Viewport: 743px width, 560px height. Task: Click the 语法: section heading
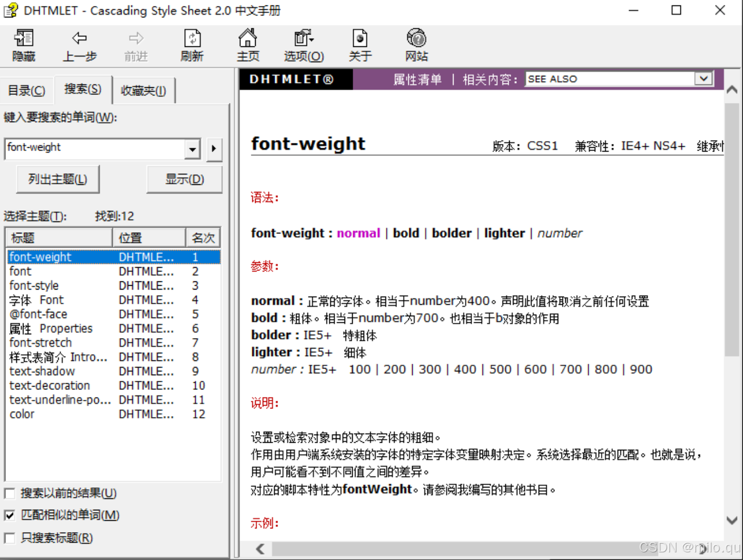(264, 197)
